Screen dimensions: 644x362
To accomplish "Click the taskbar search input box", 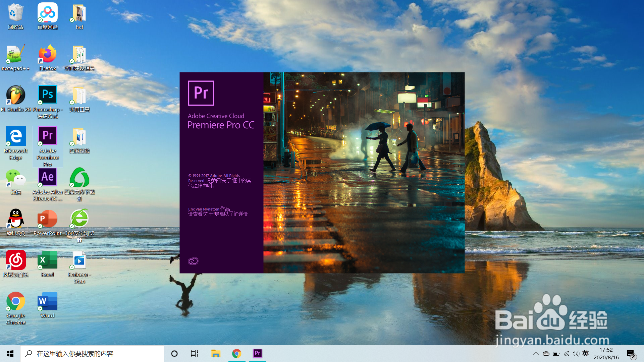I will [92, 354].
